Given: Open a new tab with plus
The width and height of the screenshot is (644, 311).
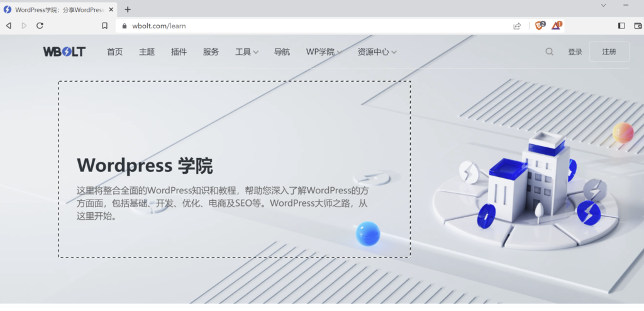Looking at the screenshot, I should click(128, 9).
